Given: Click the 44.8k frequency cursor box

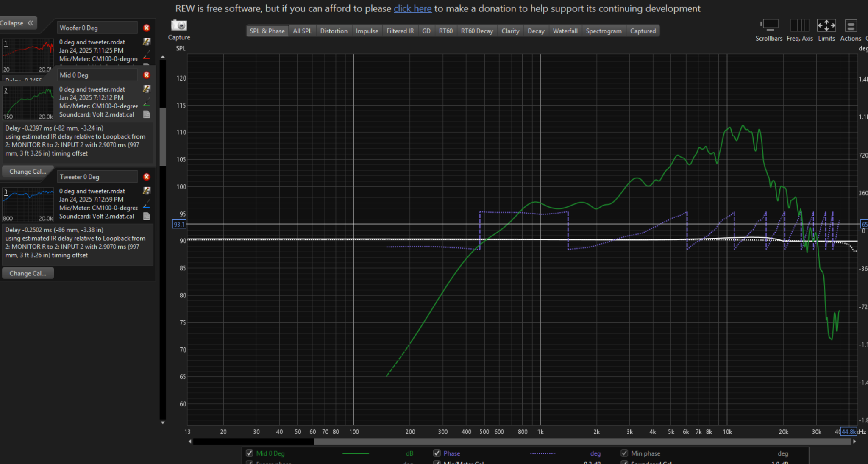Looking at the screenshot, I should tap(849, 431).
